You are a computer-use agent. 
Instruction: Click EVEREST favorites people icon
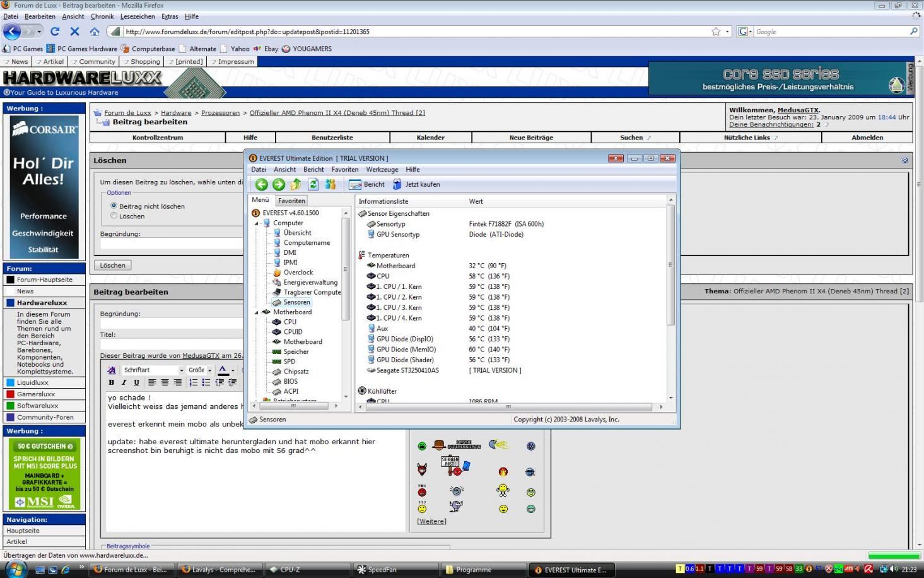coord(330,184)
